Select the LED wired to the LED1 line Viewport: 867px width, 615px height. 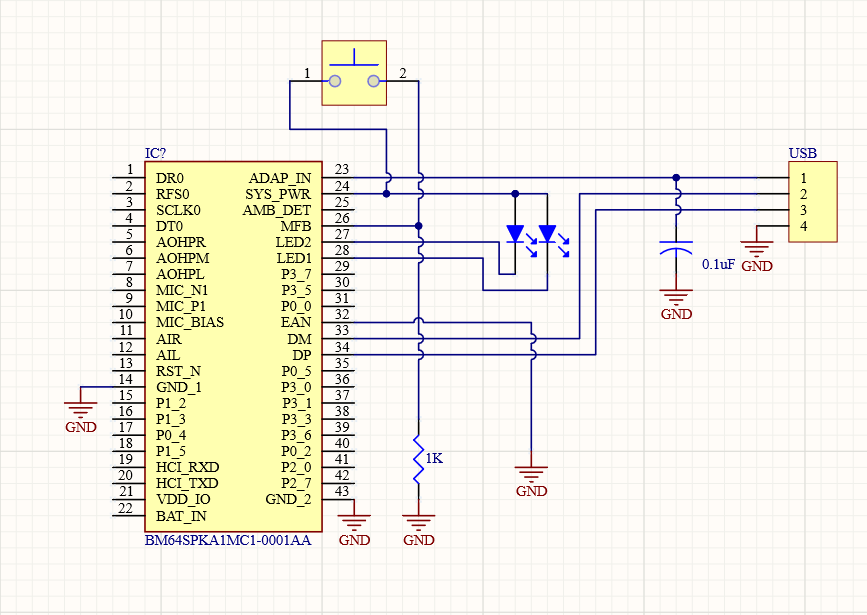[547, 234]
